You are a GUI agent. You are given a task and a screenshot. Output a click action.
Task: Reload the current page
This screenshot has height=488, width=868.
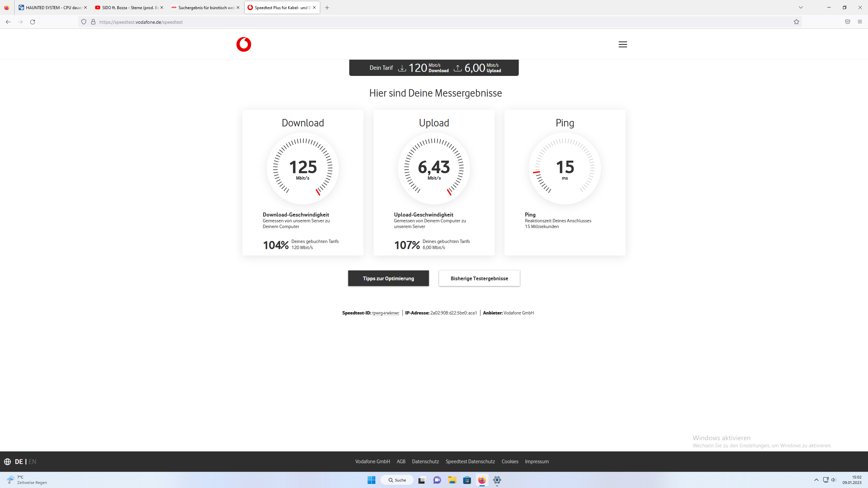[x=33, y=22]
